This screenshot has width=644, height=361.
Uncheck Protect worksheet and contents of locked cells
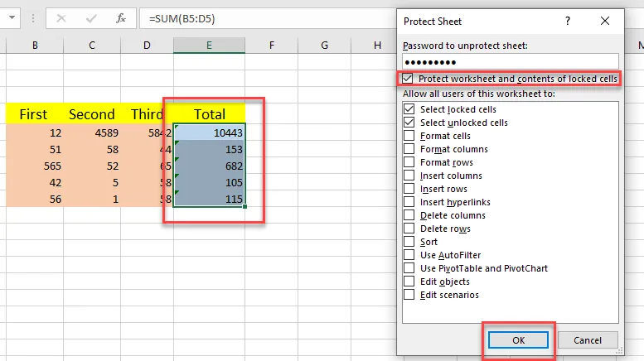click(408, 79)
